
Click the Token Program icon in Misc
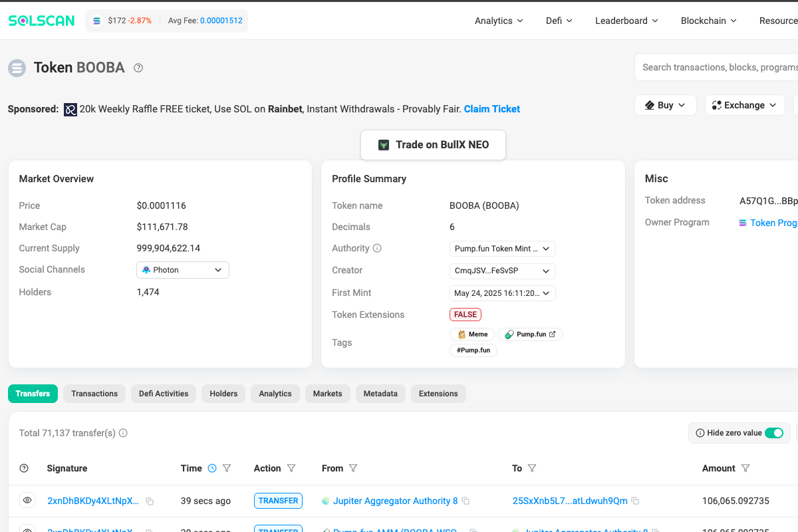point(743,223)
